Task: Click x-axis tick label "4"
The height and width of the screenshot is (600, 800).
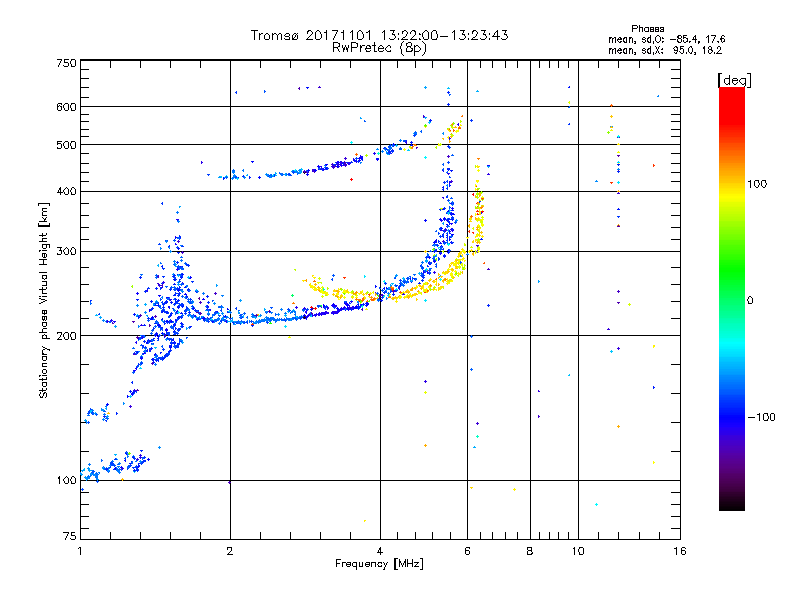Action: coord(380,551)
